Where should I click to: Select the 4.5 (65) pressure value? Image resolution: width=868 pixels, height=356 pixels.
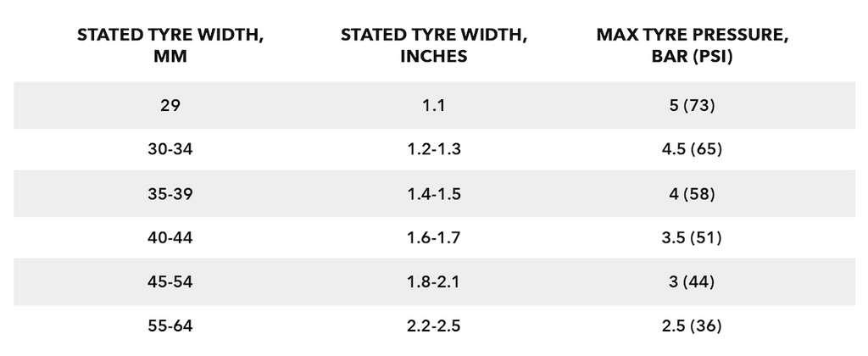pyautogui.click(x=693, y=150)
